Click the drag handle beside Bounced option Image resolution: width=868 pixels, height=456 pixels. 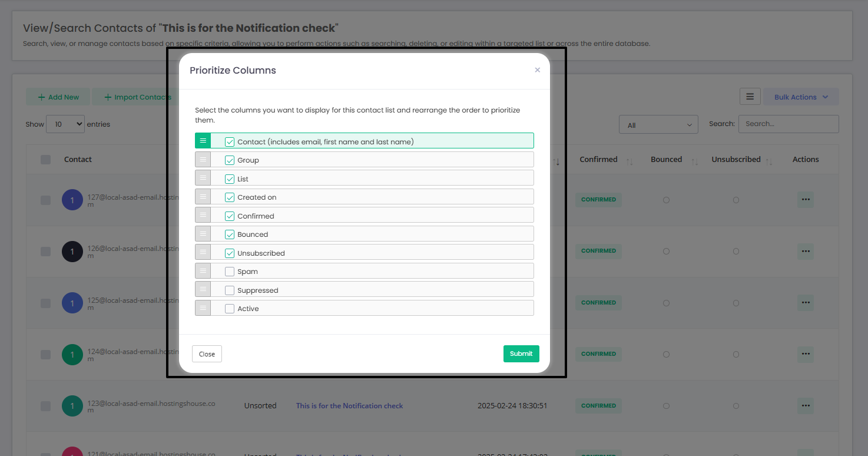pos(203,234)
